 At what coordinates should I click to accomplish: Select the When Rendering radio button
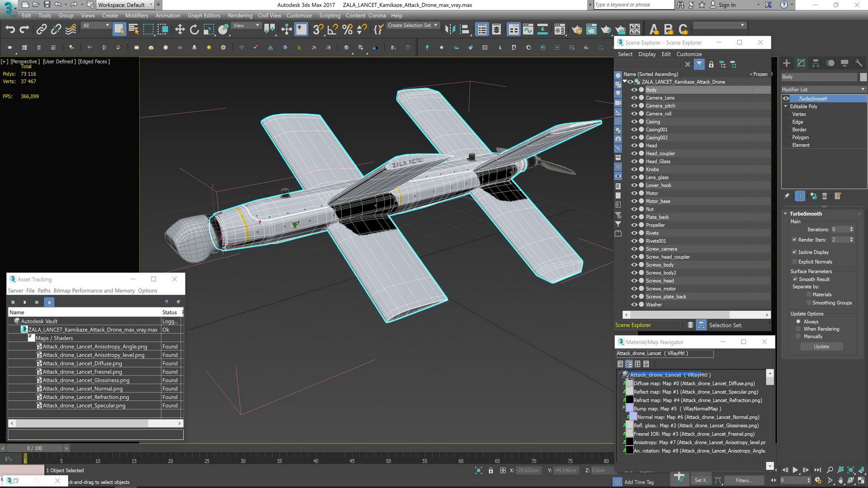[798, 329]
